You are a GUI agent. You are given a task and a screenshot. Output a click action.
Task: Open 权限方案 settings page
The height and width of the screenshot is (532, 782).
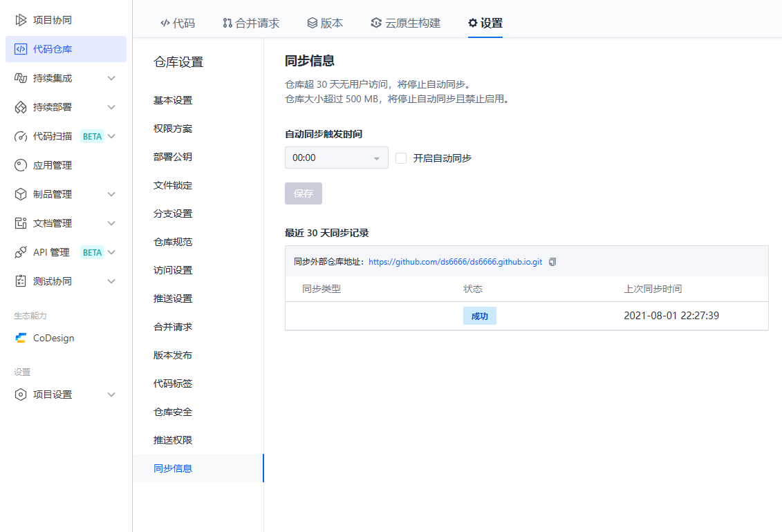coord(173,129)
